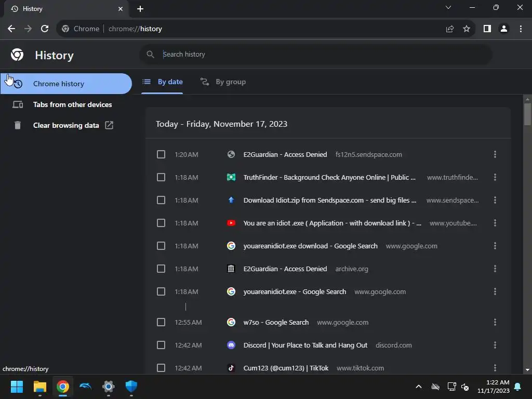Focus the Search history field
Image resolution: width=532 pixels, height=399 pixels.
(x=315, y=54)
